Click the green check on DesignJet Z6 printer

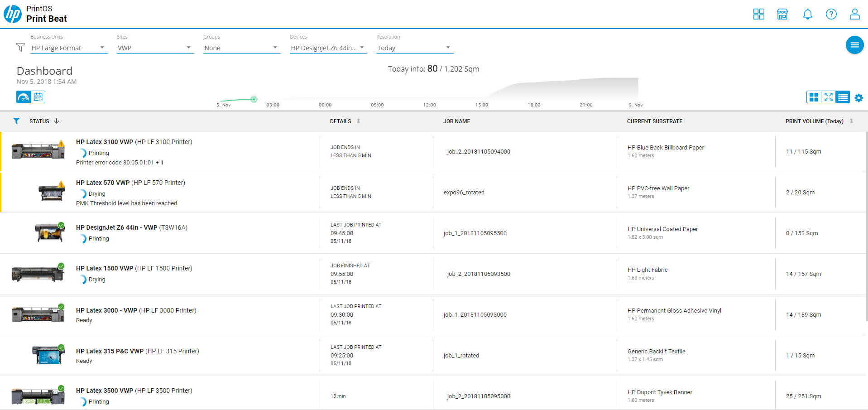tap(61, 225)
